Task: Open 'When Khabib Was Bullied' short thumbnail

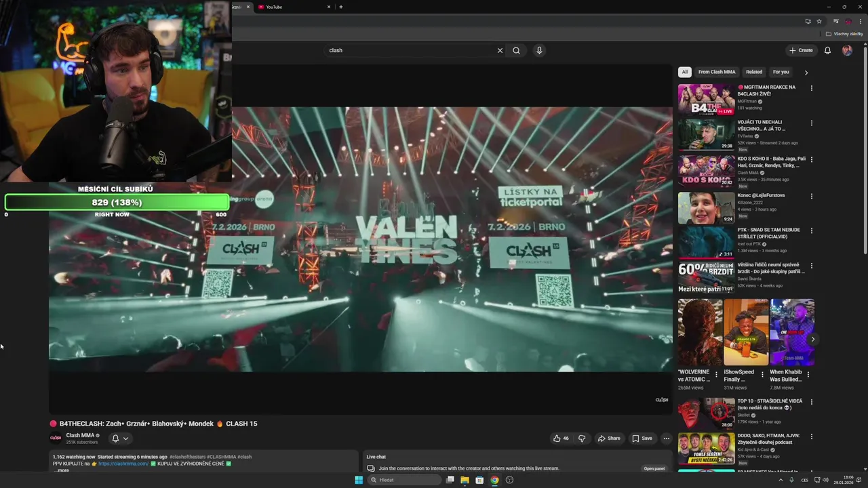Action: click(x=792, y=332)
